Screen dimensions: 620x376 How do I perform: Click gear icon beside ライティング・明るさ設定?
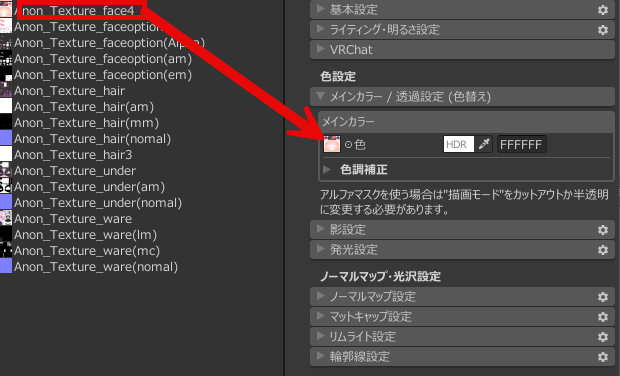pos(603,30)
